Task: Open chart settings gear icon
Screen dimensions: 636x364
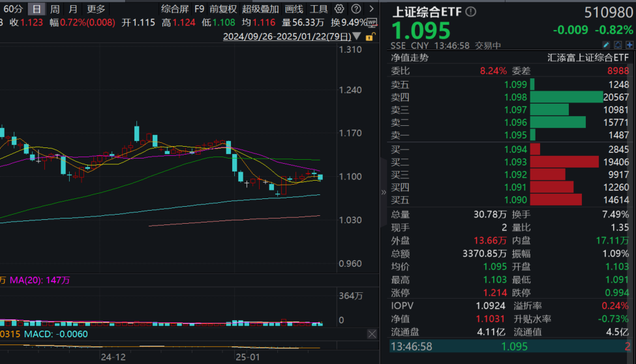Action: (x=339, y=8)
